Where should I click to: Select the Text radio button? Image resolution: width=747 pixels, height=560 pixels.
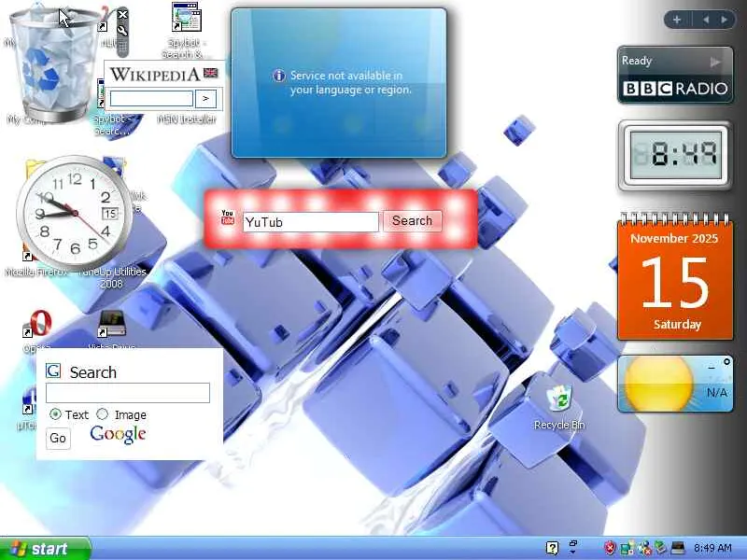(55, 413)
